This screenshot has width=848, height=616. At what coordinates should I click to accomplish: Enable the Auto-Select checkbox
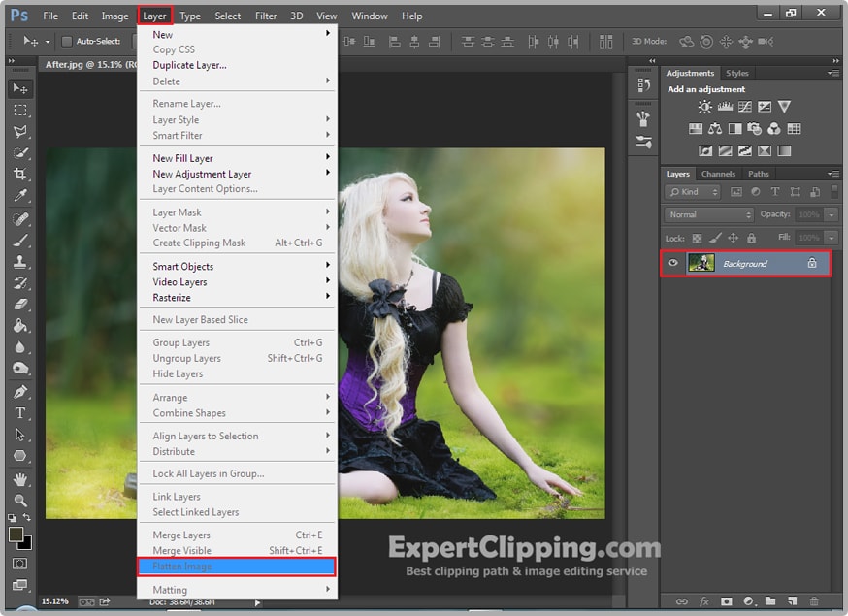[67, 42]
